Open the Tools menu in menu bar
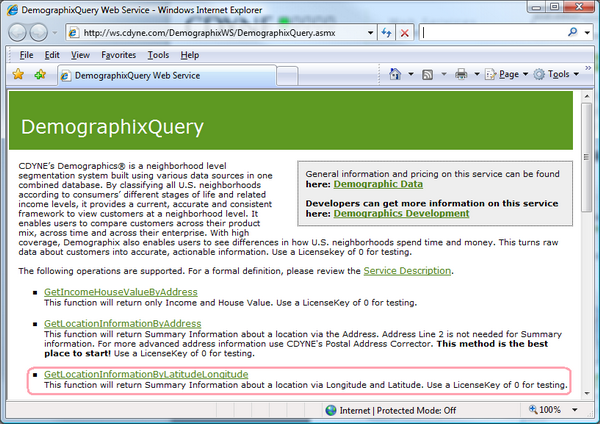 [158, 55]
